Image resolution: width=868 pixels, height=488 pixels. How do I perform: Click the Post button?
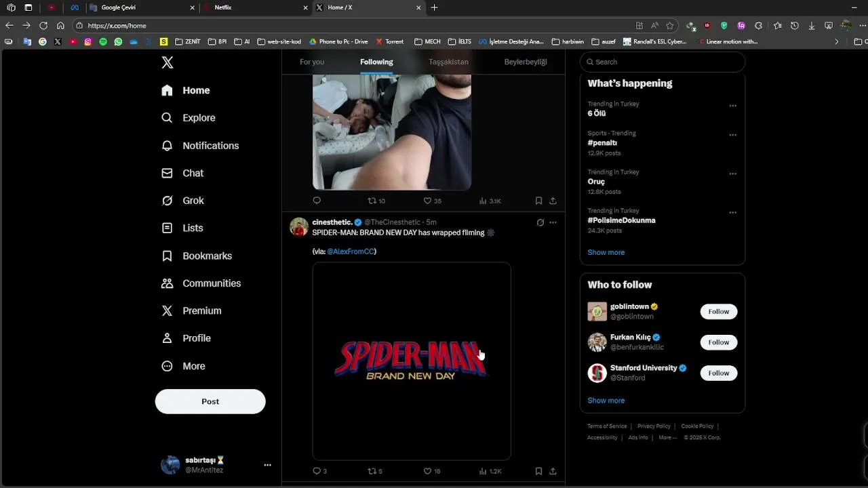[210, 401]
